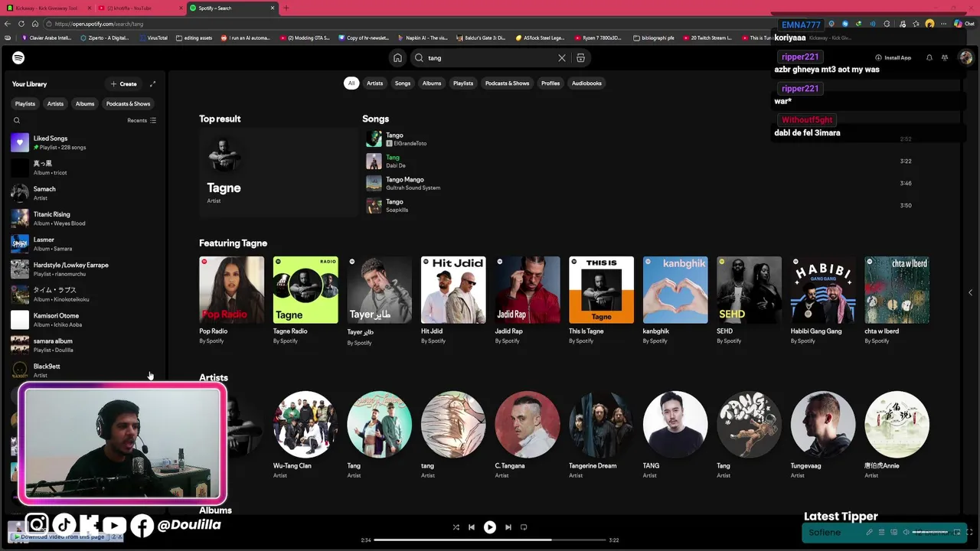Filter library by Playlists chip

(x=25, y=103)
